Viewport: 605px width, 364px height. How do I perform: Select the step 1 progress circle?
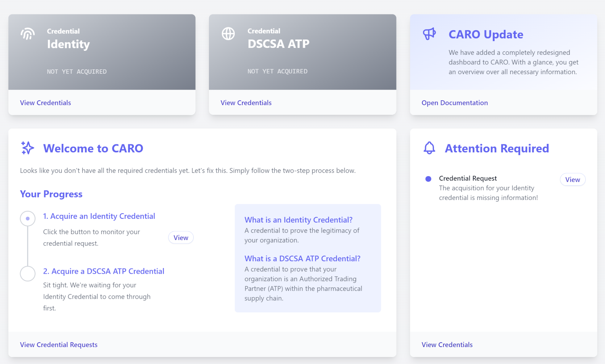(27, 218)
